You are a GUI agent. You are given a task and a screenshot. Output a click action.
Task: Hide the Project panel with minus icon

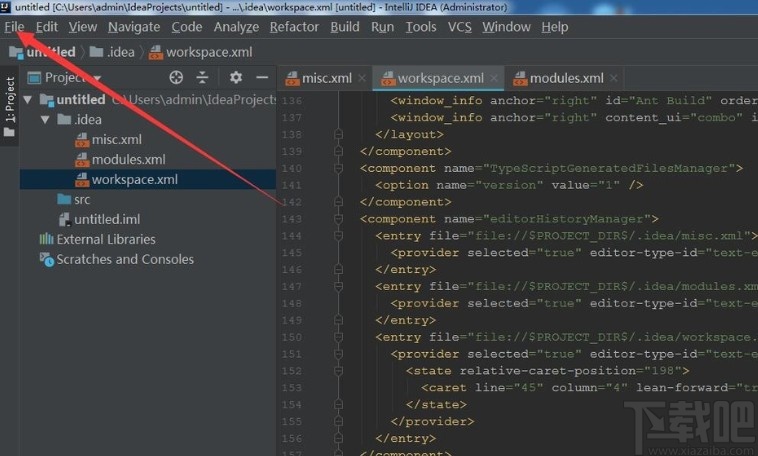[x=262, y=77]
